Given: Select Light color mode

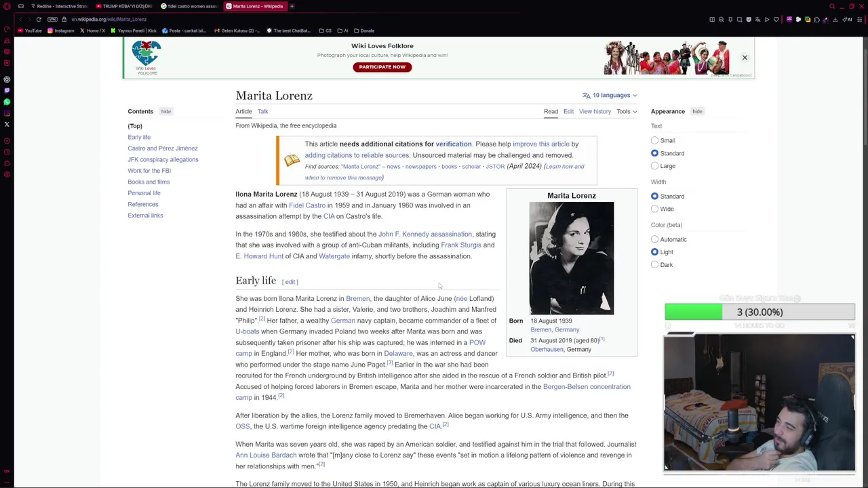Looking at the screenshot, I should coord(654,252).
